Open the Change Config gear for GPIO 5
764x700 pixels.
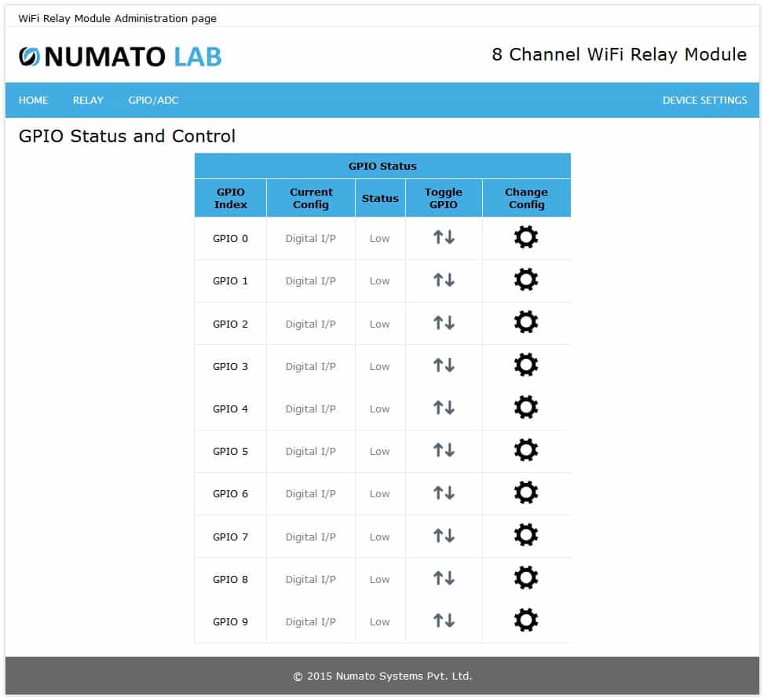click(x=526, y=450)
